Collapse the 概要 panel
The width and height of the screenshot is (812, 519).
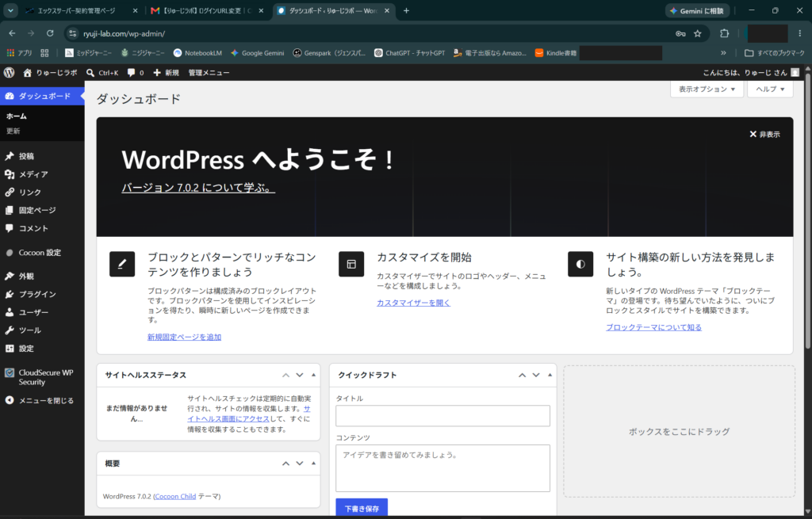[x=313, y=463]
